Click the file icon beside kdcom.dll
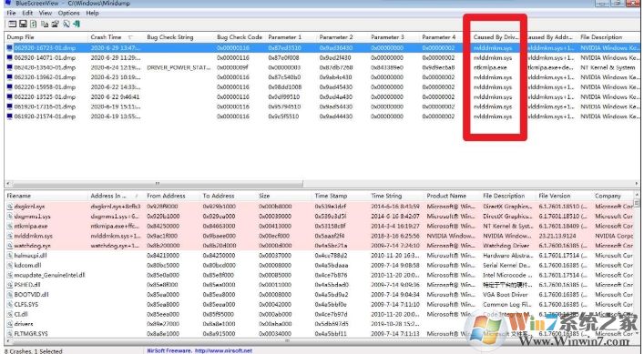This screenshot has width=644, height=354. coord(10,266)
